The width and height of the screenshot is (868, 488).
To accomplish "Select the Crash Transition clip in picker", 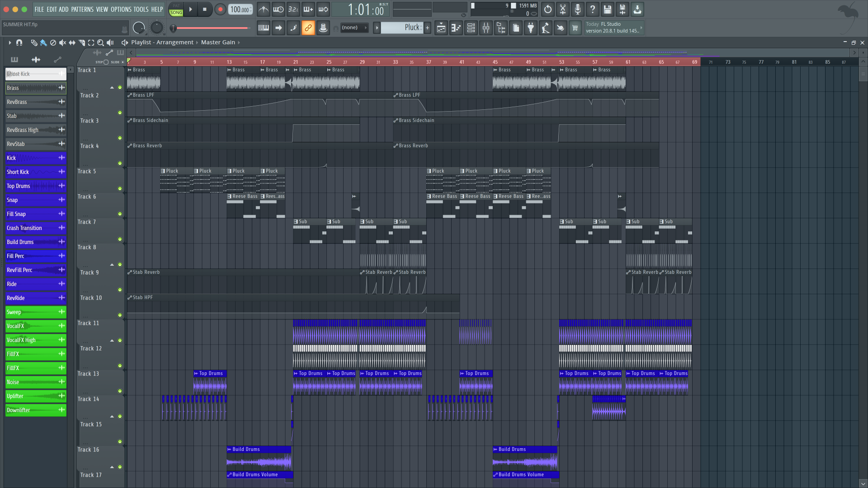I will point(36,228).
